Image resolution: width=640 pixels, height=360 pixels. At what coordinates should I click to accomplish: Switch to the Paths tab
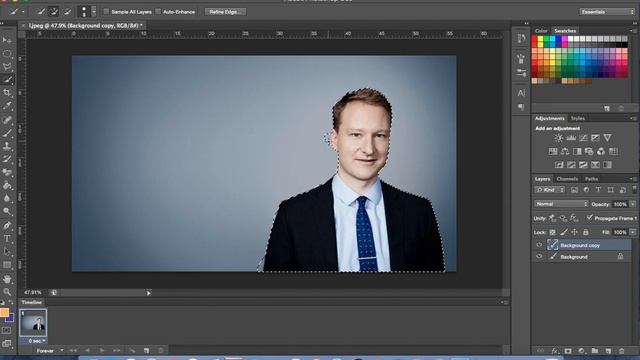pos(591,179)
